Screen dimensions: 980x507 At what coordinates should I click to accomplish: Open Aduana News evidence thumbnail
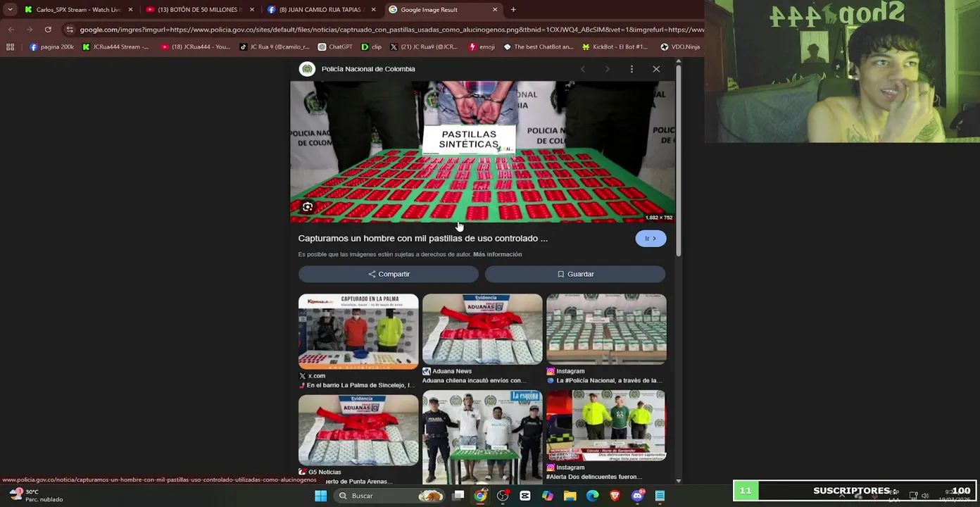click(x=482, y=329)
